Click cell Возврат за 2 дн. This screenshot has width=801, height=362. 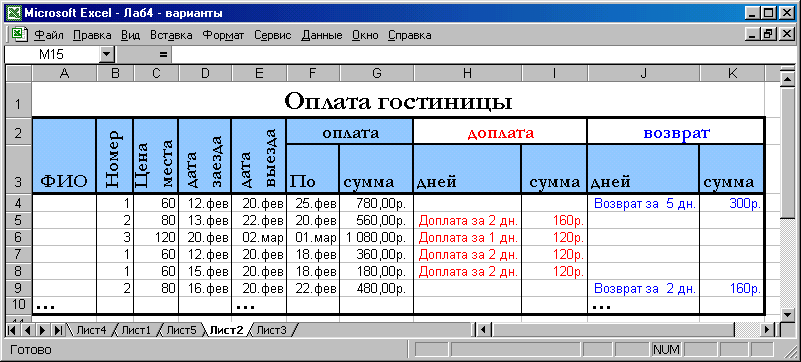(x=644, y=288)
